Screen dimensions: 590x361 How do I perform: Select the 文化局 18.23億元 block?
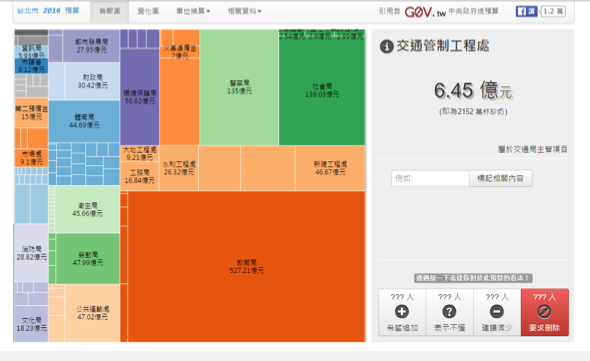pyautogui.click(x=31, y=324)
